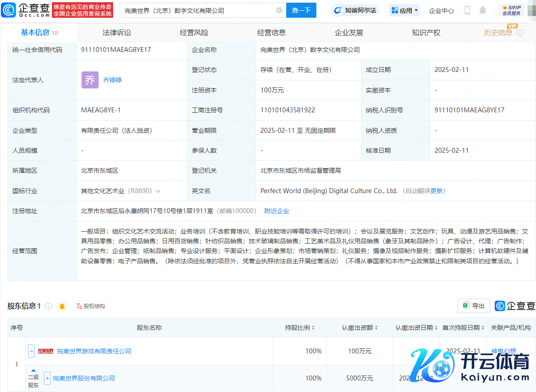Open the 附近企业 link
536x392 pixels.
click(x=276, y=211)
